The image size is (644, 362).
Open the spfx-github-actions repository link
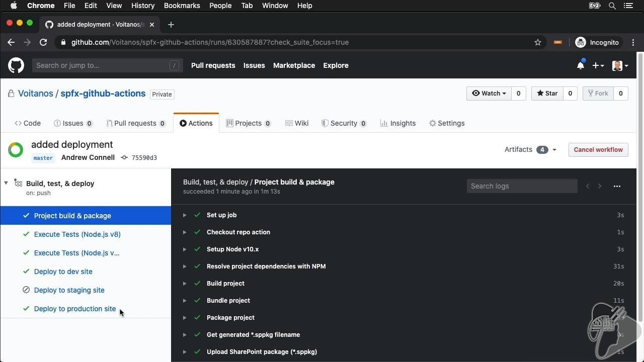103,94
